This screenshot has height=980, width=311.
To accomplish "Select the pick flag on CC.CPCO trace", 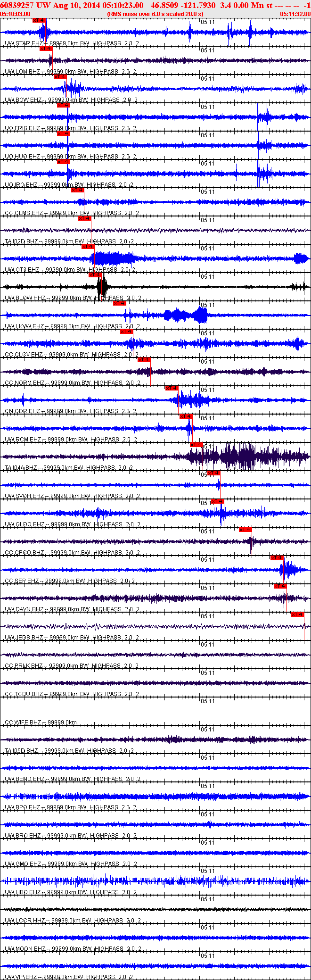I will pyautogui.click(x=246, y=530).
